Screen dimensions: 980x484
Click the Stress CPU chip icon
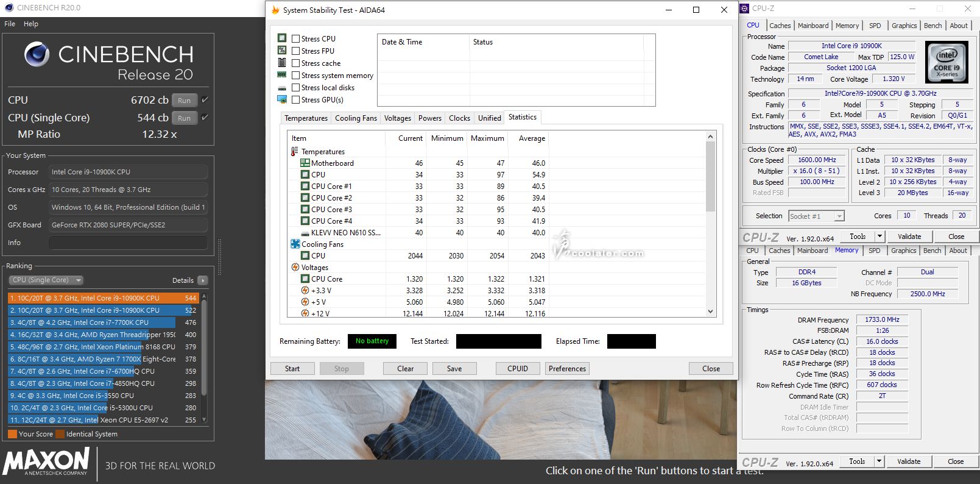click(x=282, y=38)
